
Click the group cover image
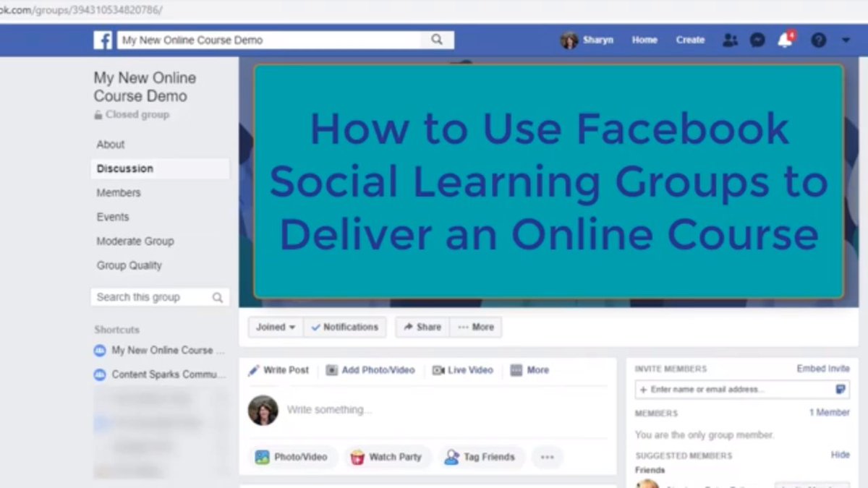(549, 181)
